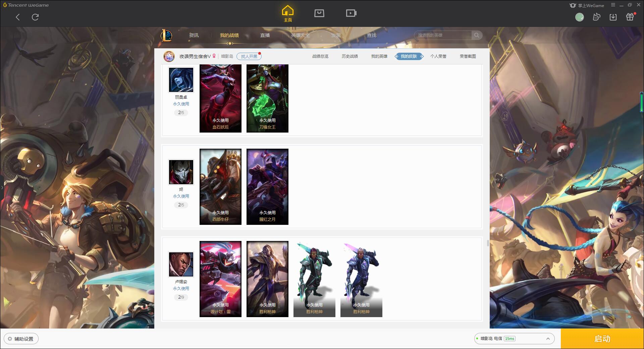Click the 暗影岛 server label beside username
This screenshot has height=349, width=644.
click(227, 56)
